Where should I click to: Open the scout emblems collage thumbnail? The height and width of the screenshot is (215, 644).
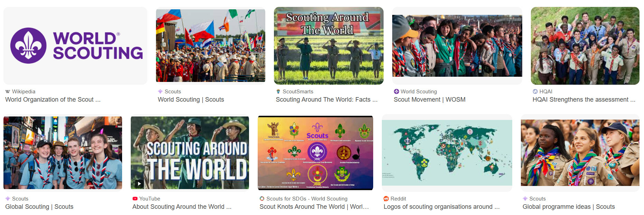coord(315,153)
